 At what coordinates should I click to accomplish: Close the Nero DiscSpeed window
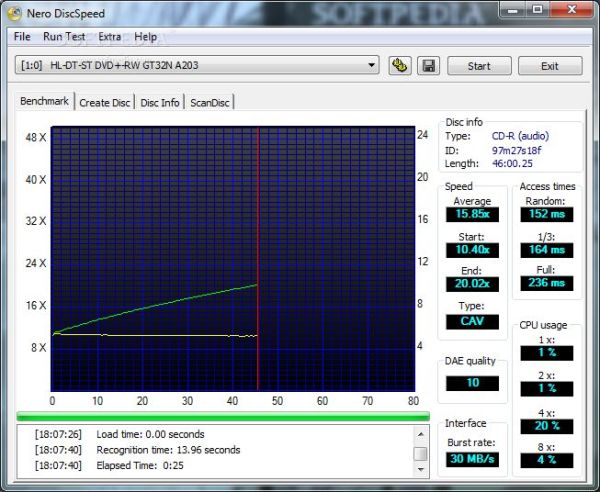(572, 10)
